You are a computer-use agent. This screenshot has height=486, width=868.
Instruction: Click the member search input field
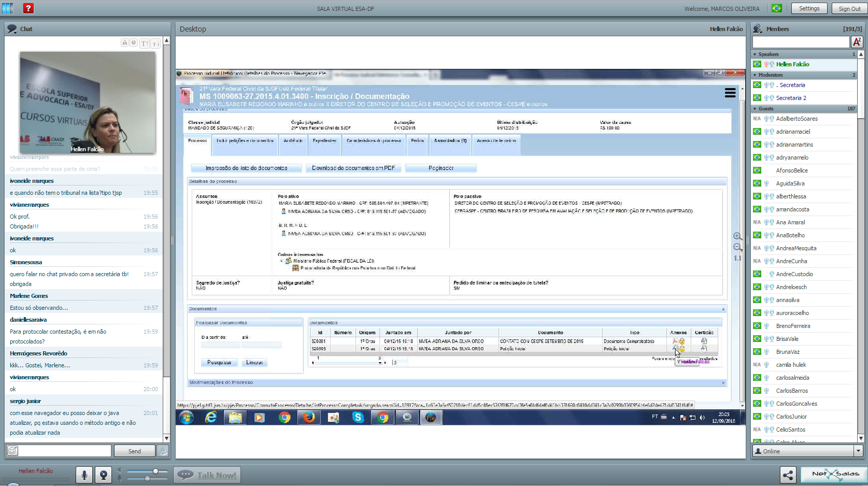(801, 42)
